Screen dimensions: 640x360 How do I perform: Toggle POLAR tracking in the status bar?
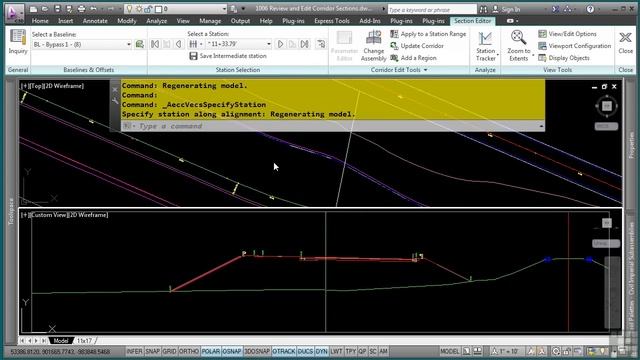211,351
